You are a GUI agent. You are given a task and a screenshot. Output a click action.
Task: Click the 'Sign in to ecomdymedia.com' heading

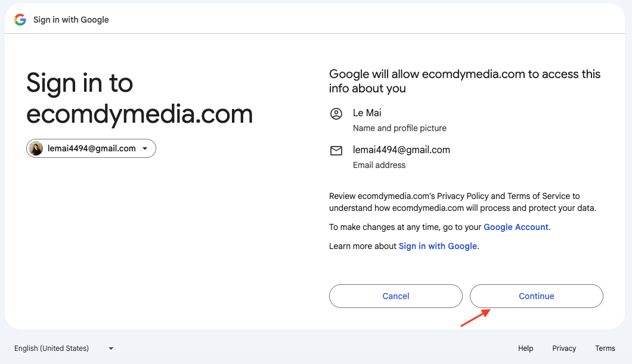point(140,98)
